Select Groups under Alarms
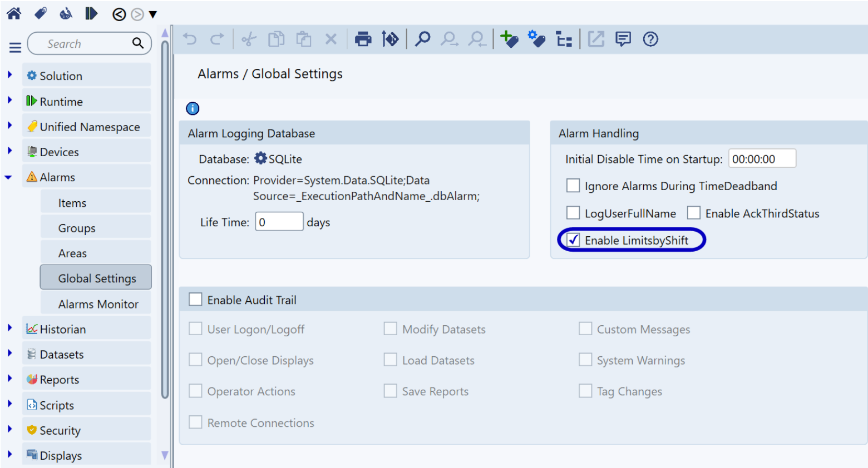This screenshot has width=868, height=468. pyautogui.click(x=96, y=228)
